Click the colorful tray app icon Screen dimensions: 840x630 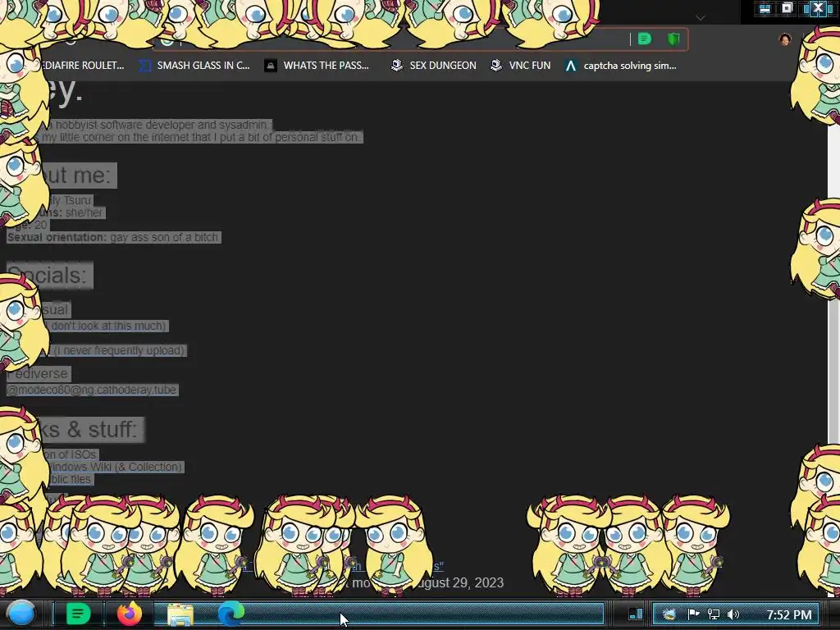coord(669,614)
